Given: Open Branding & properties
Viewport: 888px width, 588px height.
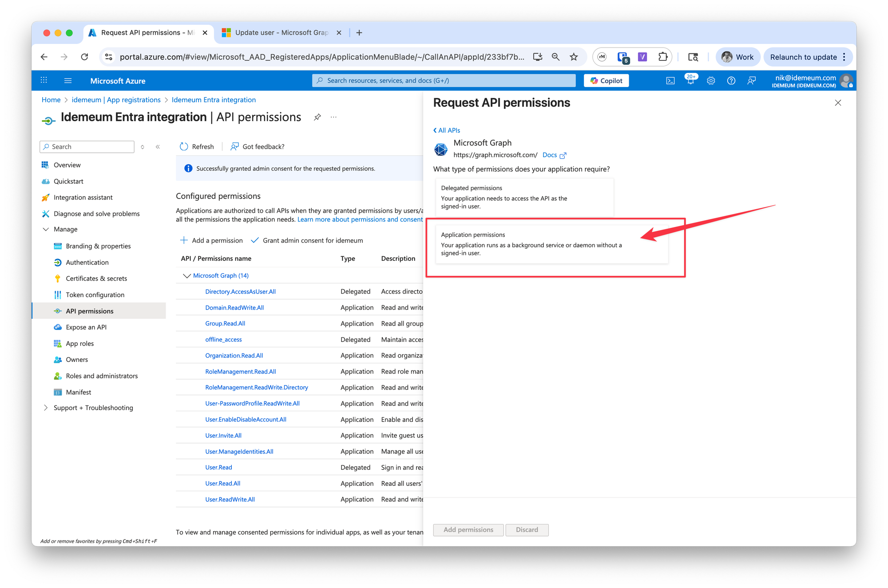Looking at the screenshot, I should [x=98, y=246].
